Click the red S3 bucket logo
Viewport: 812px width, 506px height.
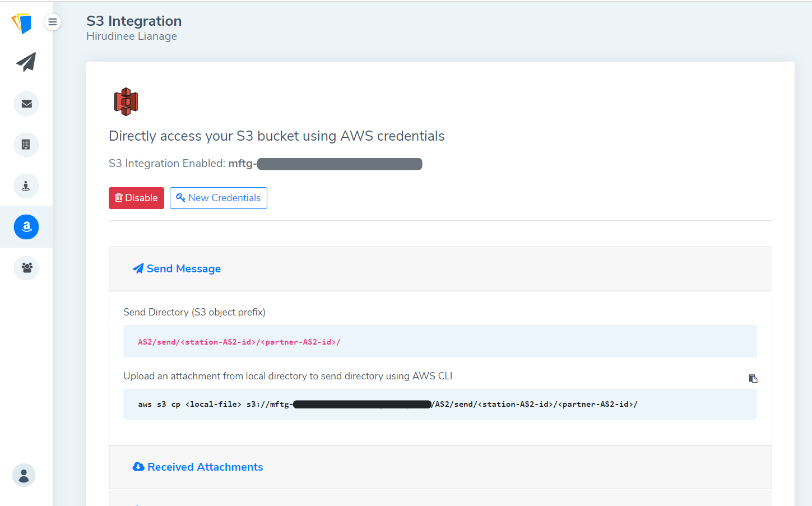126,102
